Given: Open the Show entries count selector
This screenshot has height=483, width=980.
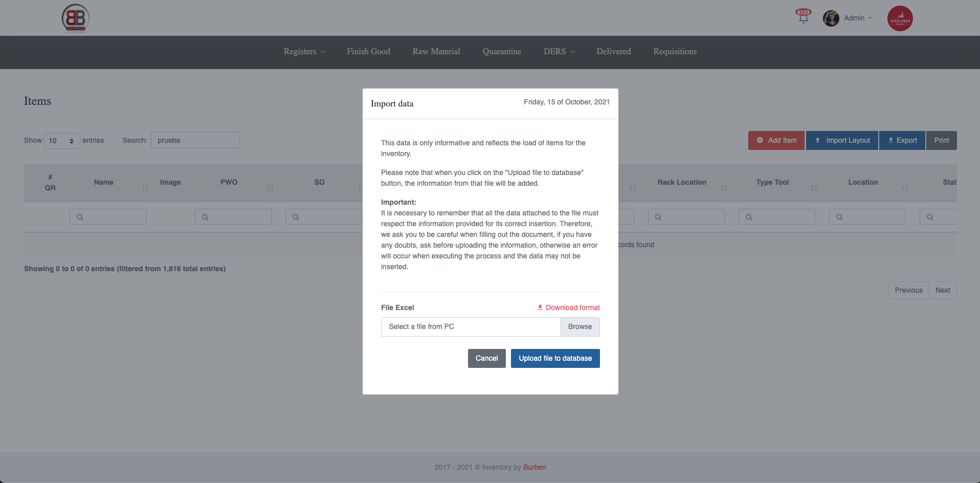Looking at the screenshot, I should click(x=62, y=141).
